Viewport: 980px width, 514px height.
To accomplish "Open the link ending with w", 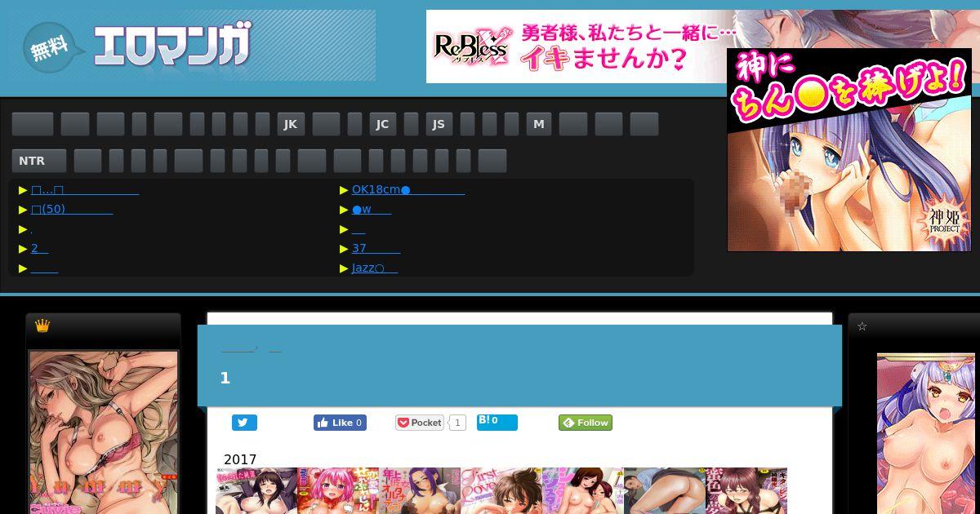I will coord(372,209).
